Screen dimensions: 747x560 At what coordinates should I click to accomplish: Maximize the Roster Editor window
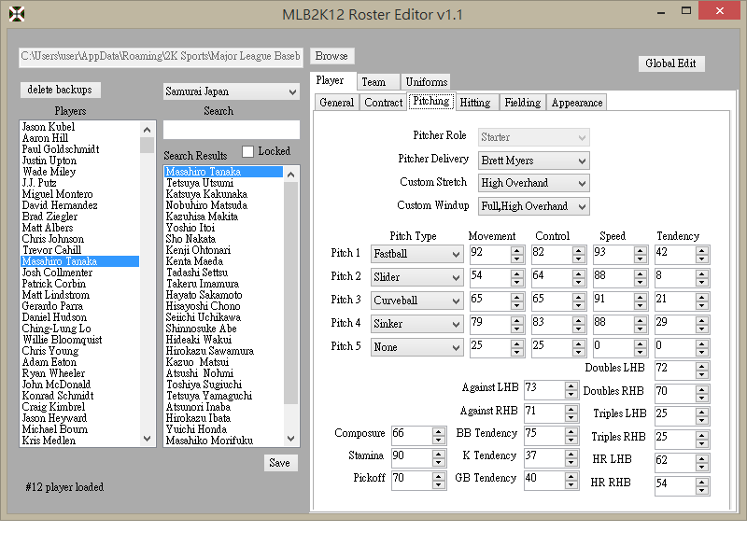coord(686,10)
